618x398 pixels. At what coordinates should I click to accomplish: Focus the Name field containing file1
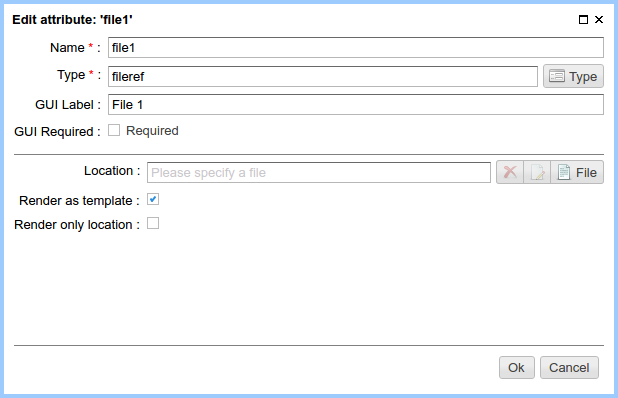(x=356, y=48)
